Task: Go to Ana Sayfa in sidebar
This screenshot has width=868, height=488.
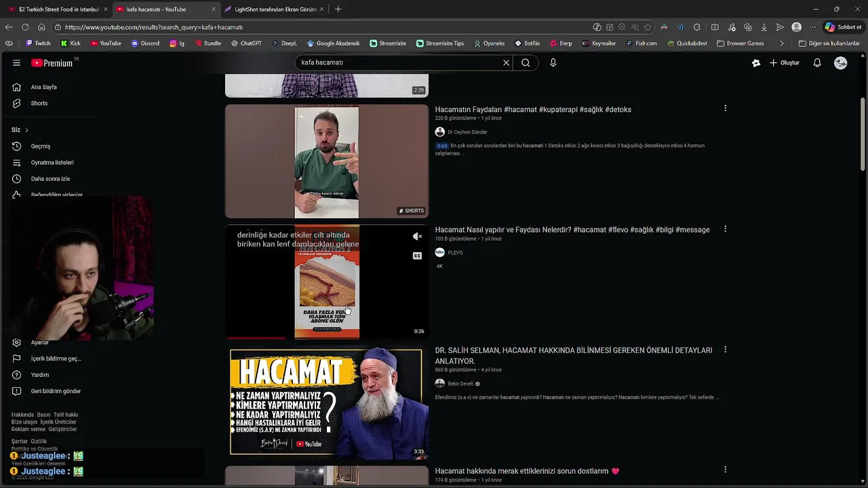Action: (x=43, y=87)
